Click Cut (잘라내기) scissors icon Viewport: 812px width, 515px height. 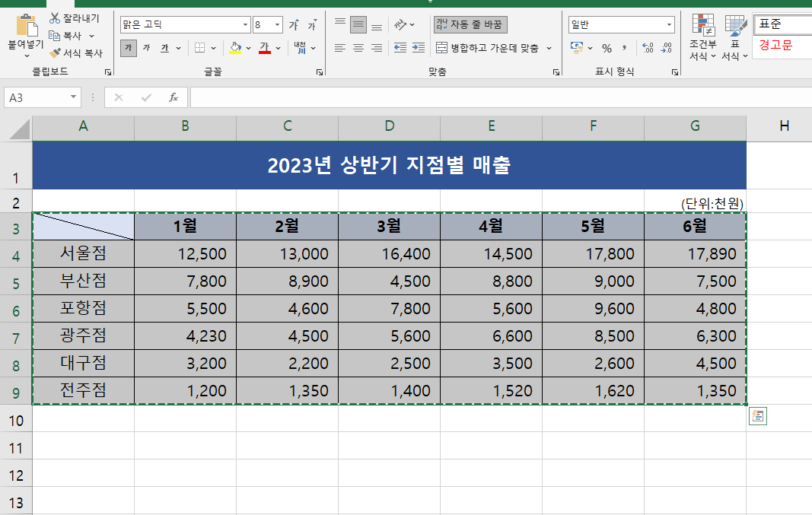point(54,18)
